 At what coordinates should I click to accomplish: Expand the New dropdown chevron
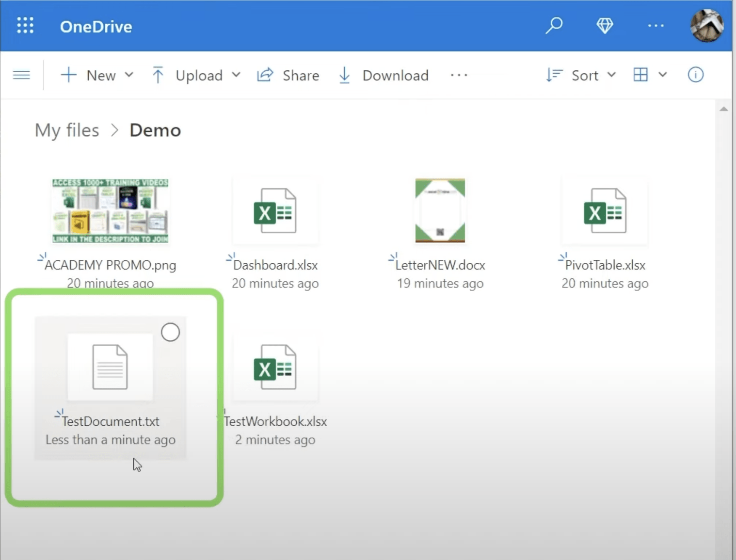(x=129, y=75)
